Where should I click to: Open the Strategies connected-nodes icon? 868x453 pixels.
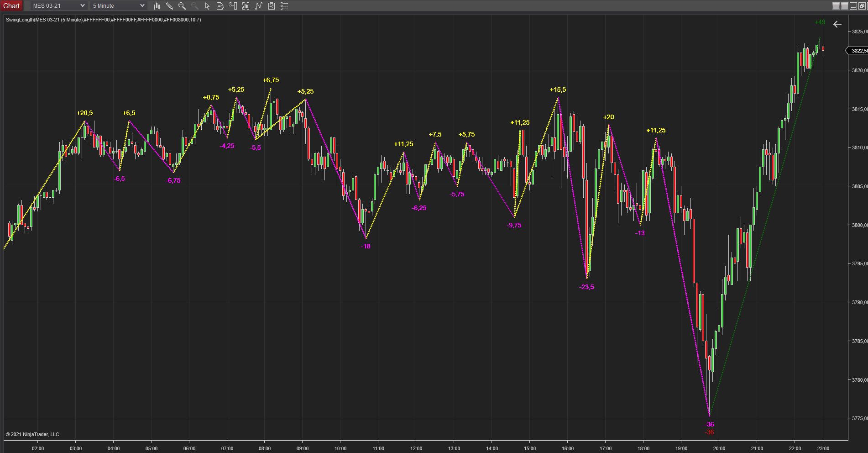[x=259, y=6]
